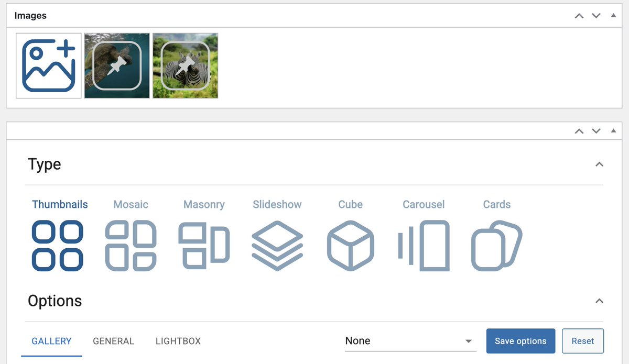The image size is (629, 364).
Task: Click the Masonry type label
Action: (x=204, y=205)
